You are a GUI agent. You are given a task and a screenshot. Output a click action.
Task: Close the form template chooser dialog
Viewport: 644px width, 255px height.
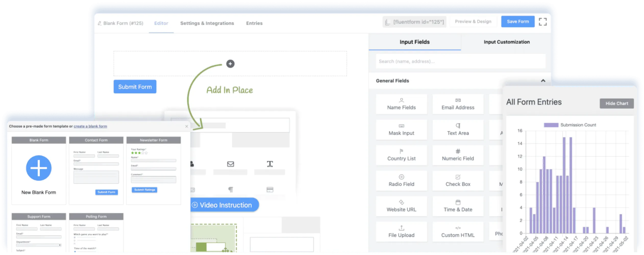coord(187,126)
